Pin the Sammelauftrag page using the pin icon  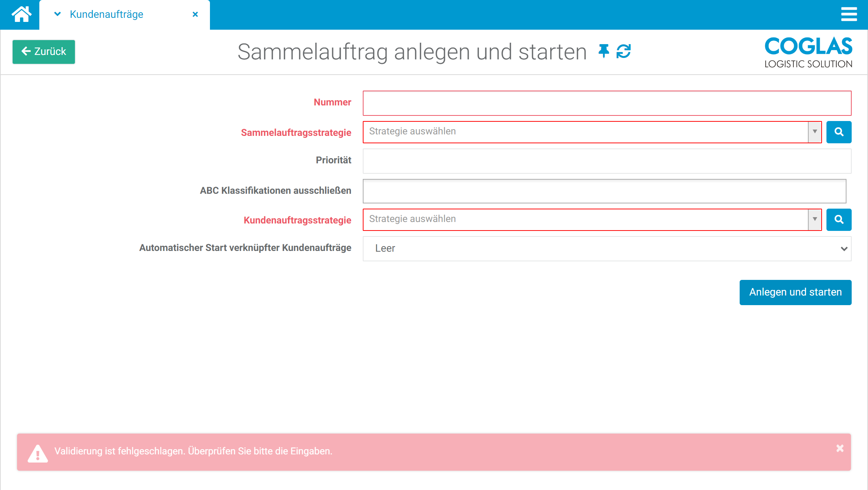[x=603, y=52]
